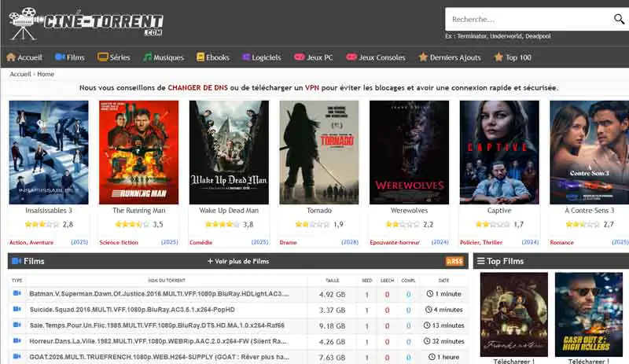Click the Policier, Thriller genre link
Screen dimensions: 629x364
click(481, 242)
